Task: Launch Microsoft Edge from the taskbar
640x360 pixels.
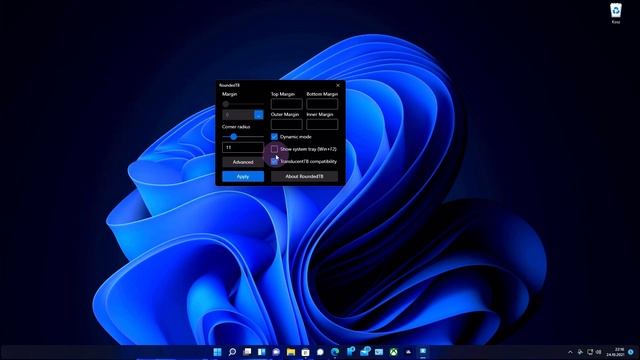Action: point(335,352)
